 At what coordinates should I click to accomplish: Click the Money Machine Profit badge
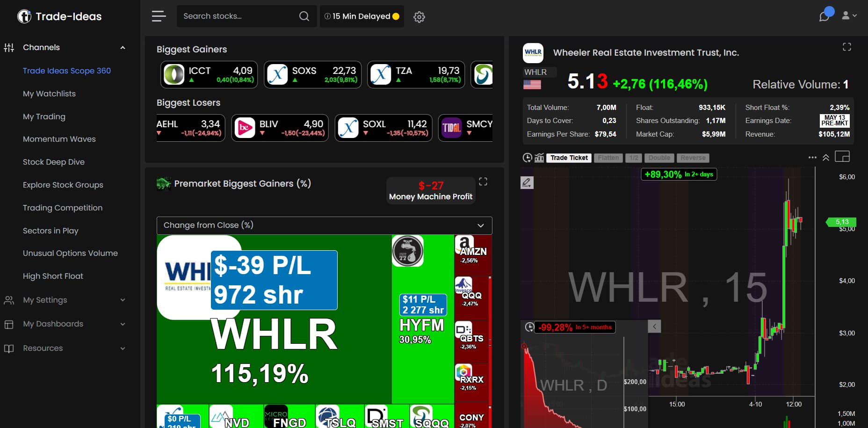click(x=431, y=191)
